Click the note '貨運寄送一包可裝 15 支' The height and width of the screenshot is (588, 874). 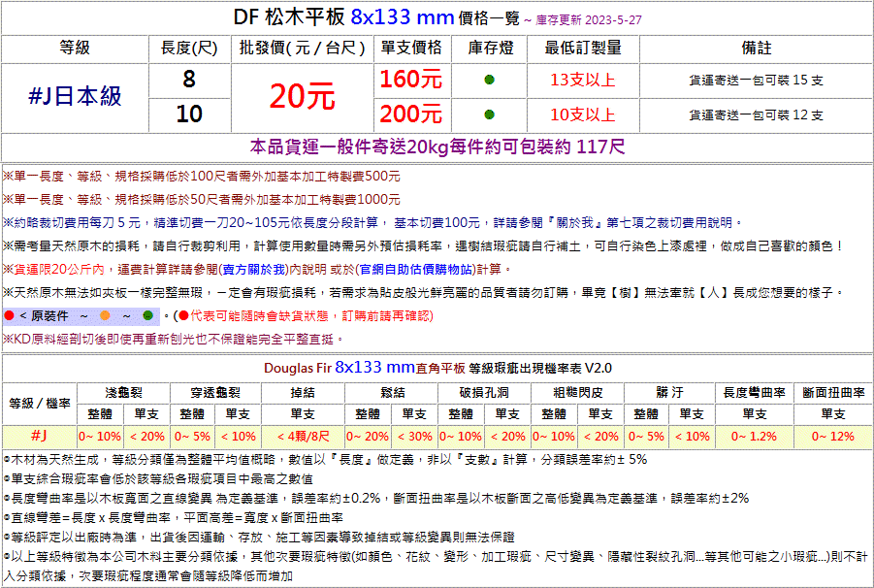click(757, 81)
